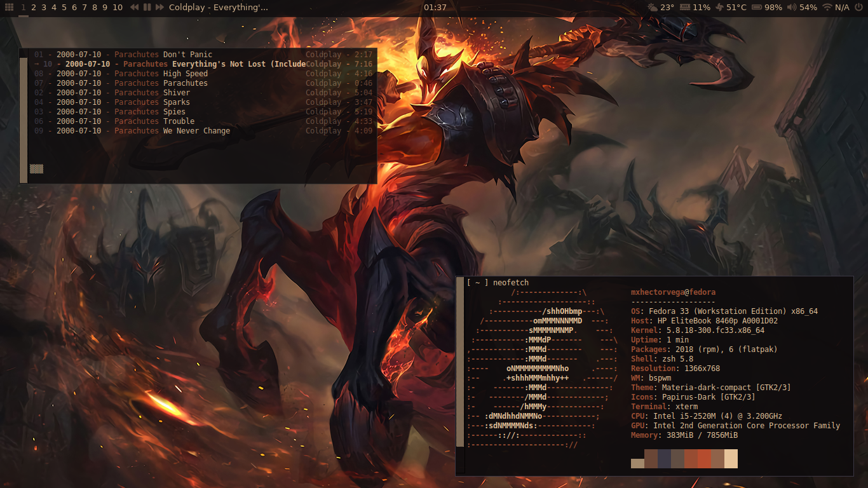Click the dark slate-blue neofetch color block

(x=664, y=459)
